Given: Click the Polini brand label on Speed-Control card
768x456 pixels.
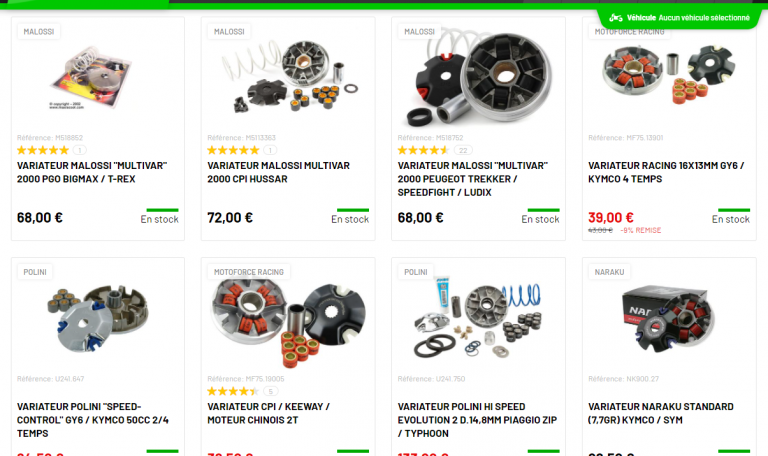Looking at the screenshot, I should click(x=35, y=272).
